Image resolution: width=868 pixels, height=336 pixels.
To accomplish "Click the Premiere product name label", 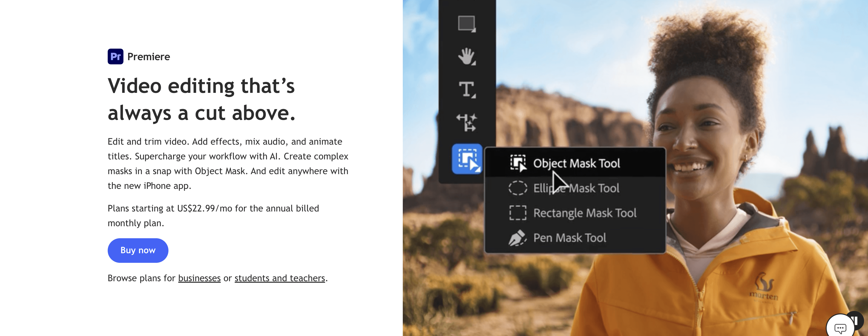I will coord(148,56).
